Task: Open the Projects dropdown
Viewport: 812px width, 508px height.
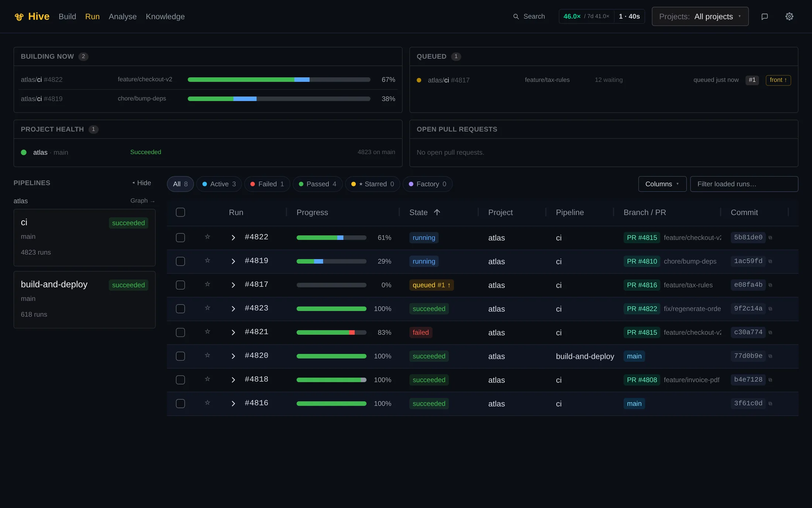Action: (700, 16)
